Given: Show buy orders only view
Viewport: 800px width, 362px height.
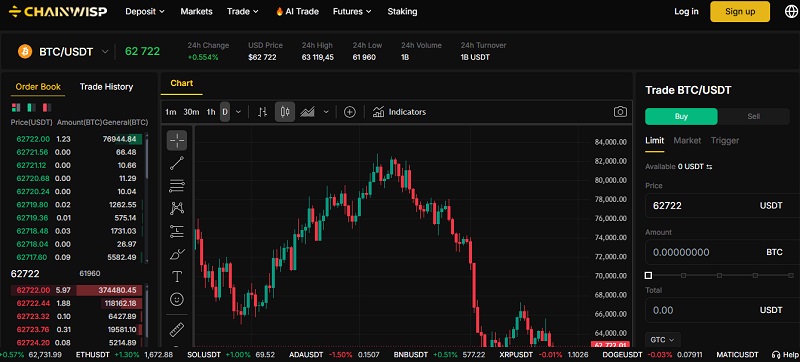Looking at the screenshot, I should click(31, 108).
